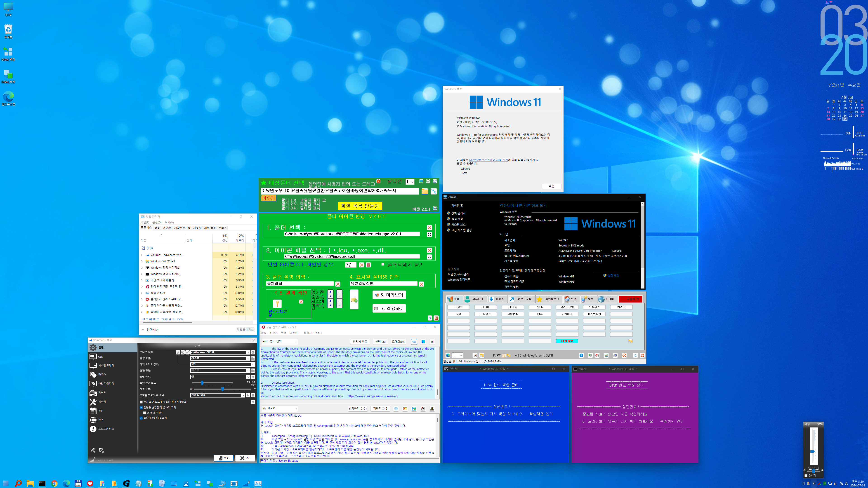Open Chrome from the taskbar

click(54, 484)
